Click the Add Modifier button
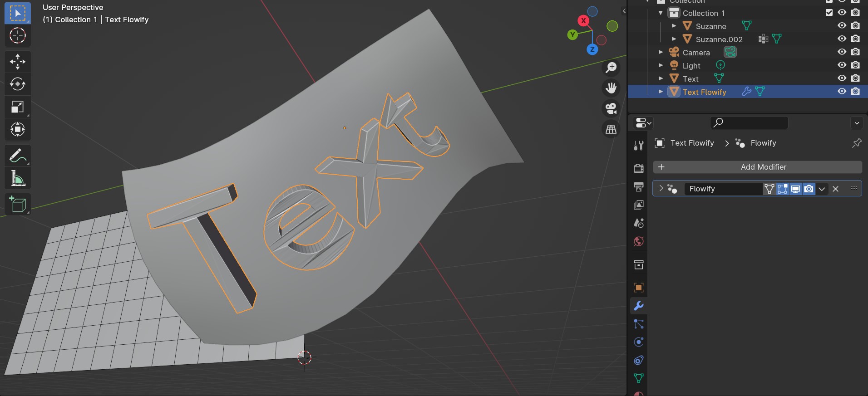Image resolution: width=868 pixels, height=396 pixels. [757, 167]
